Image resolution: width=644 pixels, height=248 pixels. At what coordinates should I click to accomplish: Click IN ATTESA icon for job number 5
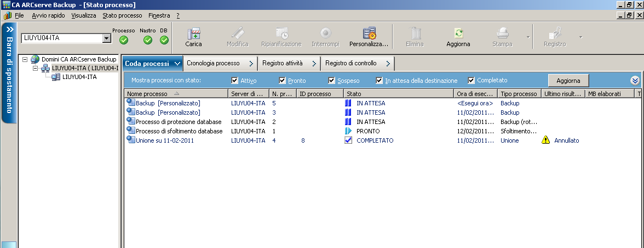[348, 103]
